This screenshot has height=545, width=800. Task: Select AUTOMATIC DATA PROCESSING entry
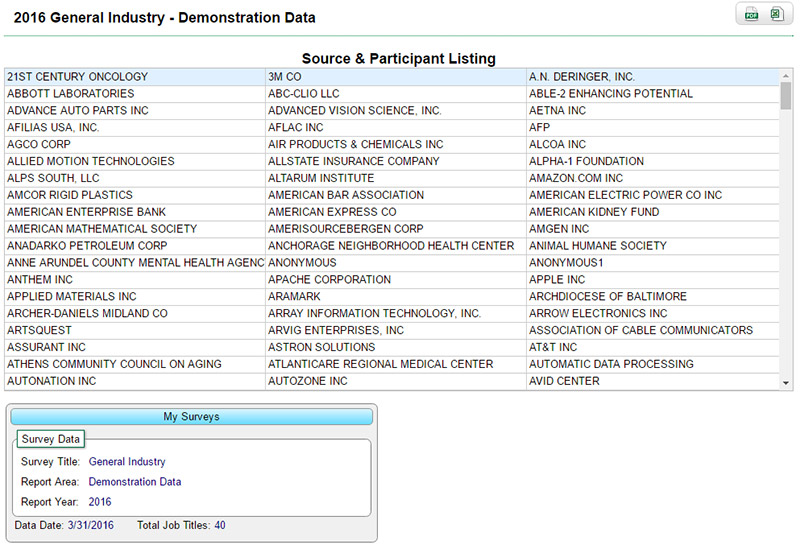(653, 363)
